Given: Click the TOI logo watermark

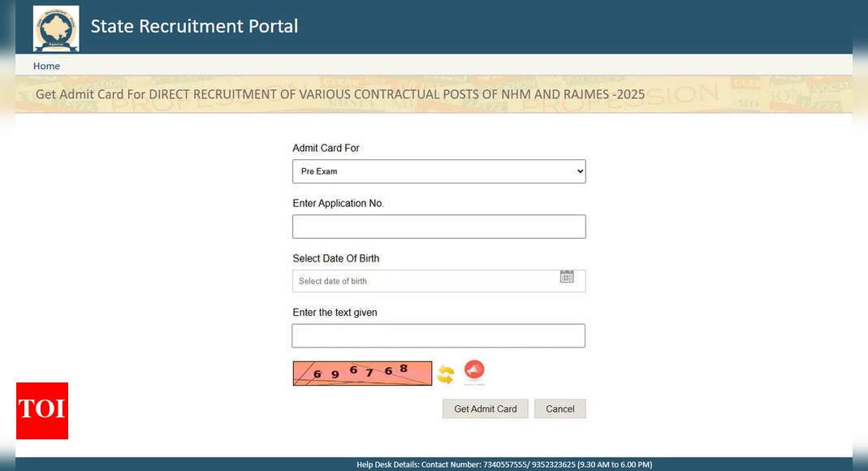Looking at the screenshot, I should (x=42, y=411).
